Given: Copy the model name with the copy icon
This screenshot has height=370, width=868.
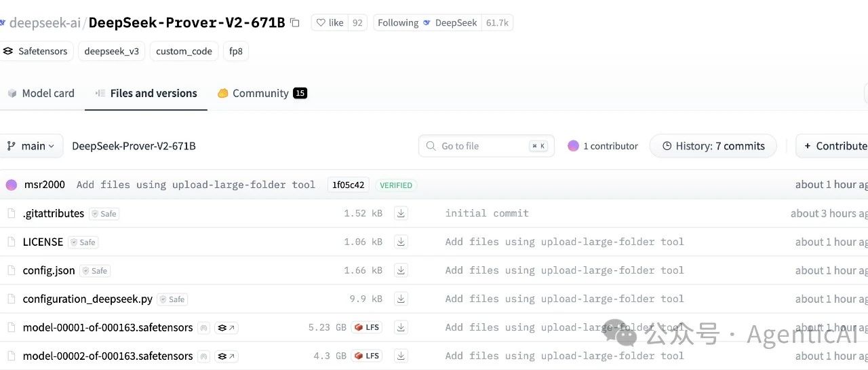Looking at the screenshot, I should tap(294, 22).
